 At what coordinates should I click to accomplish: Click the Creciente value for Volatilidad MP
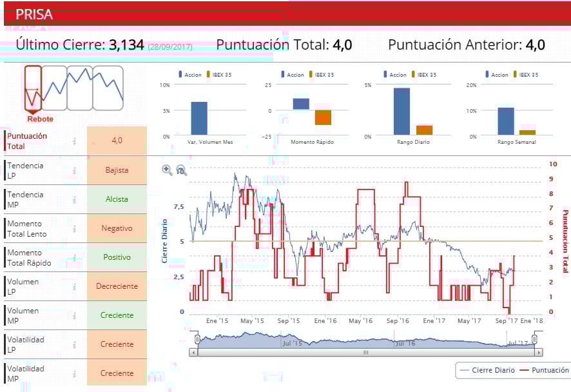point(117,373)
